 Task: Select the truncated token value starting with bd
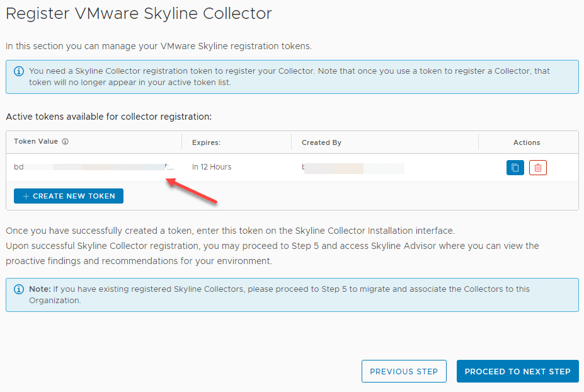click(94, 167)
